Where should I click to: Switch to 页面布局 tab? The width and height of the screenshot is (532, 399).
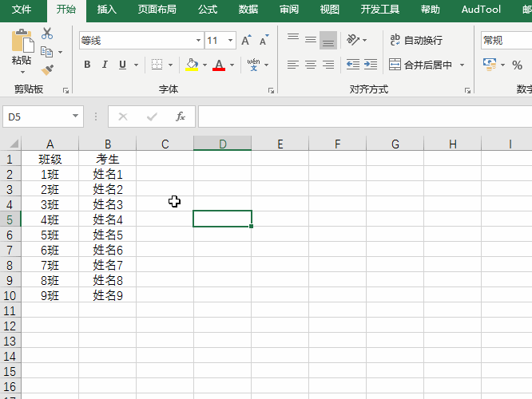coord(157,10)
